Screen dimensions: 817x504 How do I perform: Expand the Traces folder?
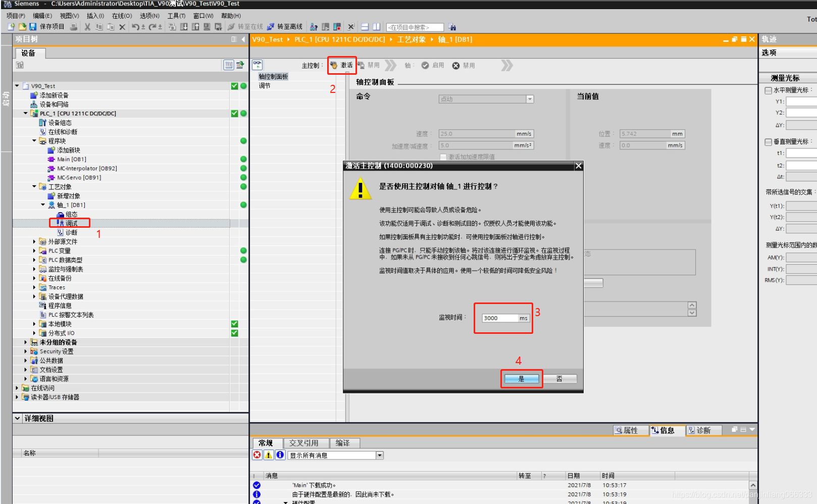coord(34,287)
